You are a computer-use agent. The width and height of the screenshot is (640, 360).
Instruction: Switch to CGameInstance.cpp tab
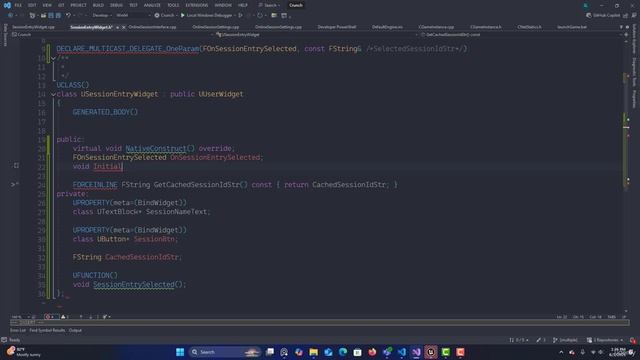[x=436, y=27]
